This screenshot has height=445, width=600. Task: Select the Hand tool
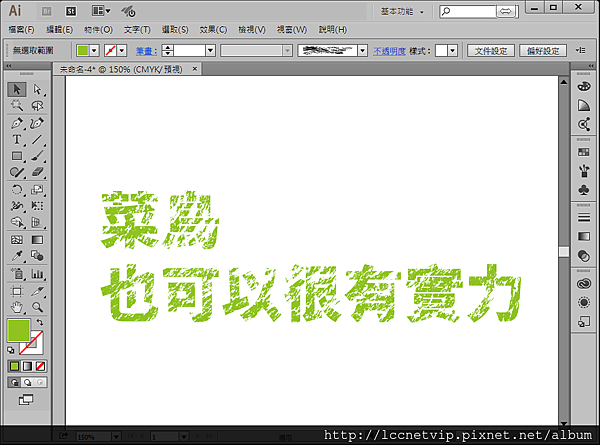(x=17, y=307)
